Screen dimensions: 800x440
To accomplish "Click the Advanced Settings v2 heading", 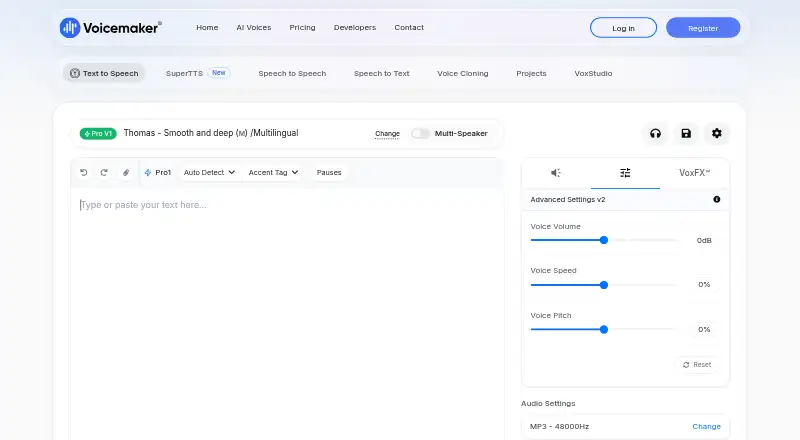I will point(567,200).
